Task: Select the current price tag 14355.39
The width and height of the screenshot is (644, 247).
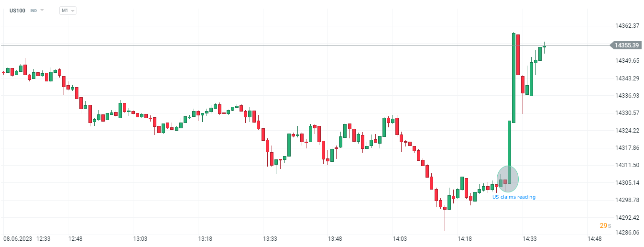Action: [627, 45]
